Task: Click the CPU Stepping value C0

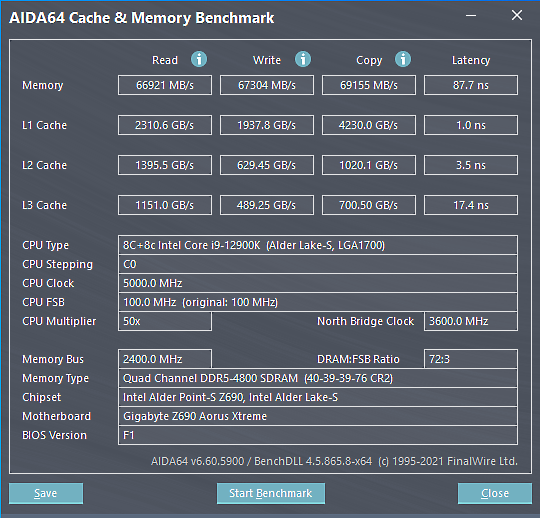Action: [318, 264]
